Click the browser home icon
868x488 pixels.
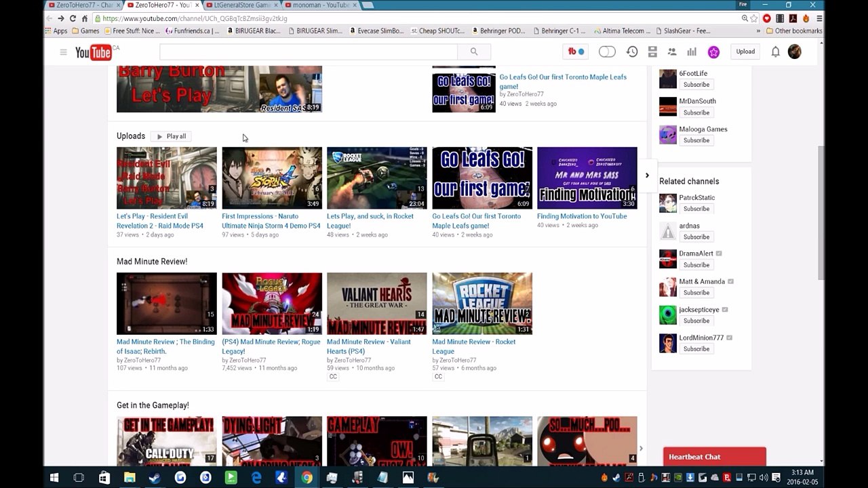85,18
